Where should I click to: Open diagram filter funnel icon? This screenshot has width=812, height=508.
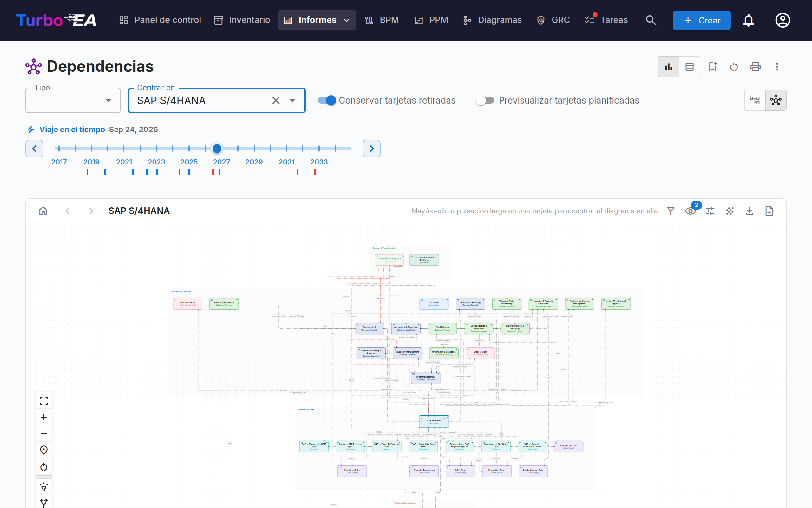click(x=671, y=211)
